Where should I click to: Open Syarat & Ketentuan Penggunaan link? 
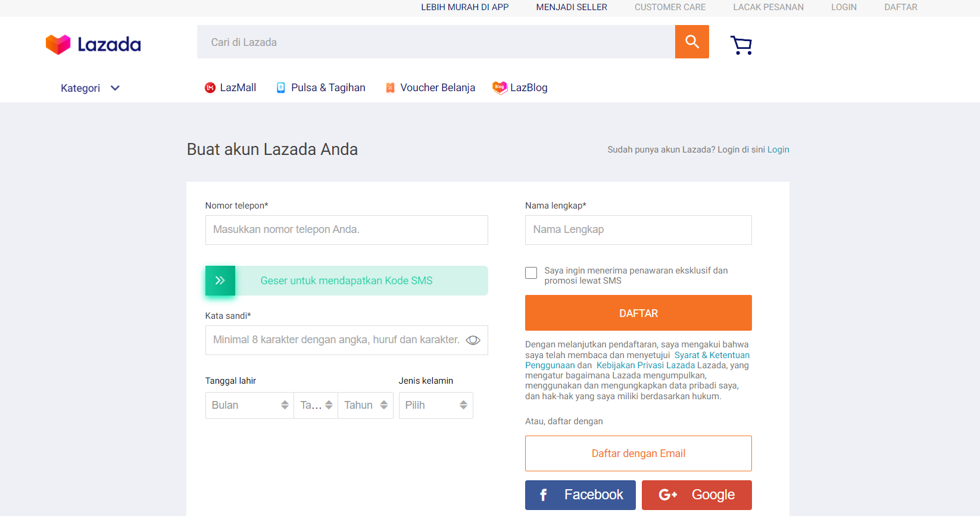(712, 355)
